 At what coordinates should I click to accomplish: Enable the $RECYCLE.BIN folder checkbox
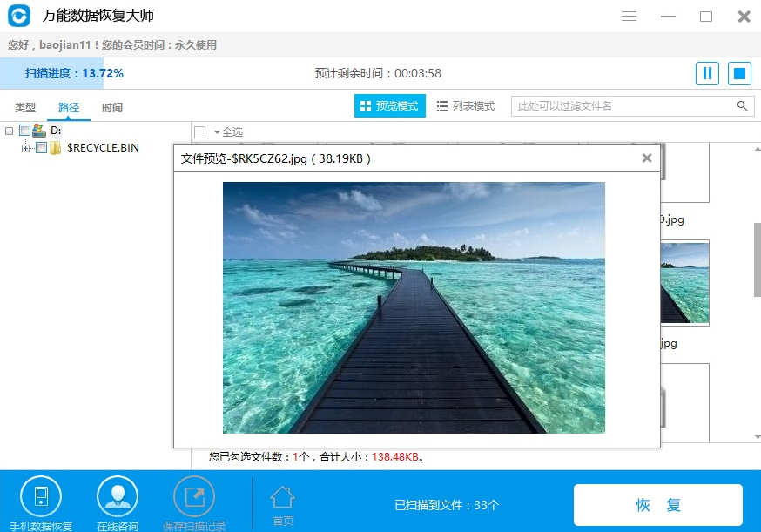pos(39,148)
